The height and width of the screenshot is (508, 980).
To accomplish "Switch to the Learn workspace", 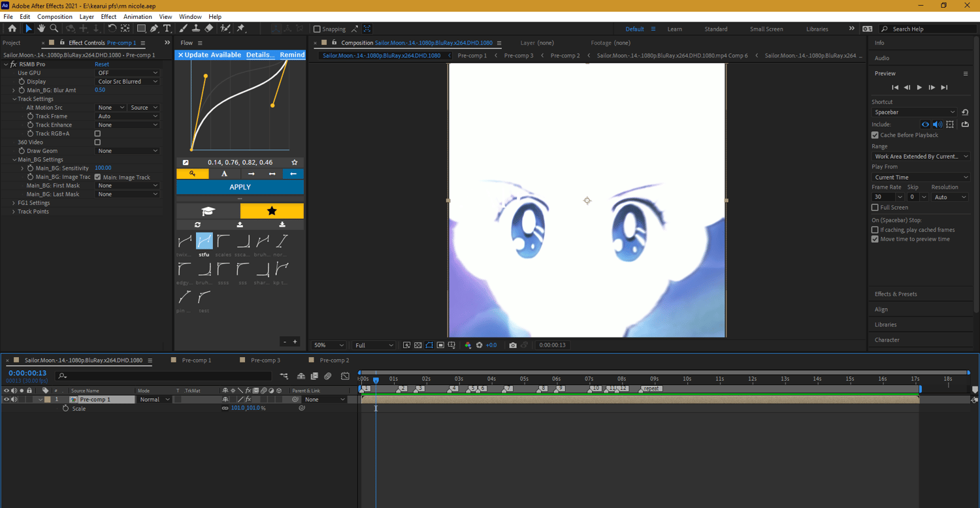I will pos(675,29).
